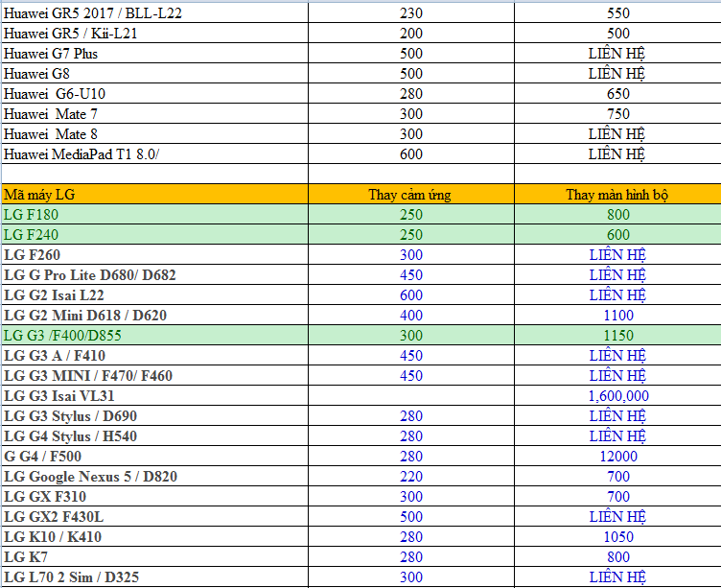721x588 pixels.
Task: Click the Huawei G8 model cell
Action: (155, 73)
